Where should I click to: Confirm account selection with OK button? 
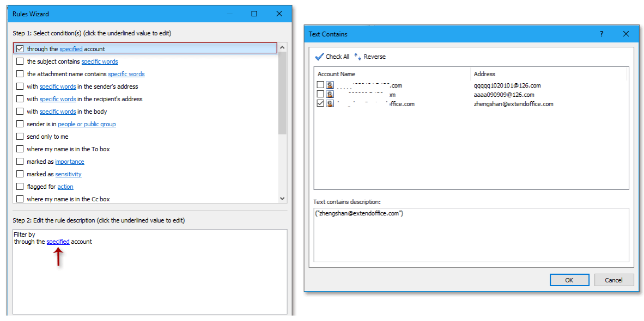pyautogui.click(x=569, y=280)
